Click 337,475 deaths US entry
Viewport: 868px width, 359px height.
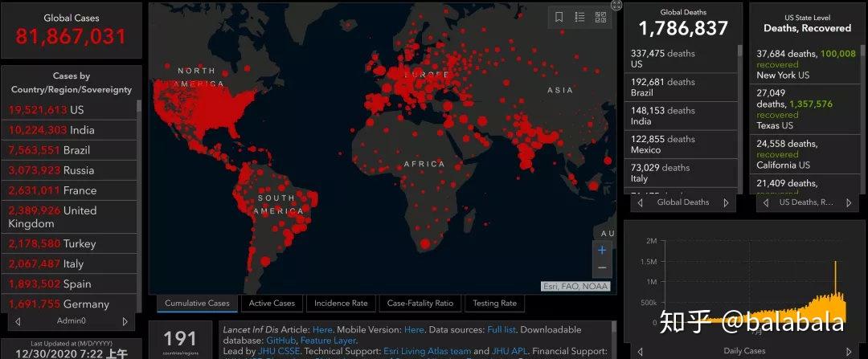(x=681, y=59)
